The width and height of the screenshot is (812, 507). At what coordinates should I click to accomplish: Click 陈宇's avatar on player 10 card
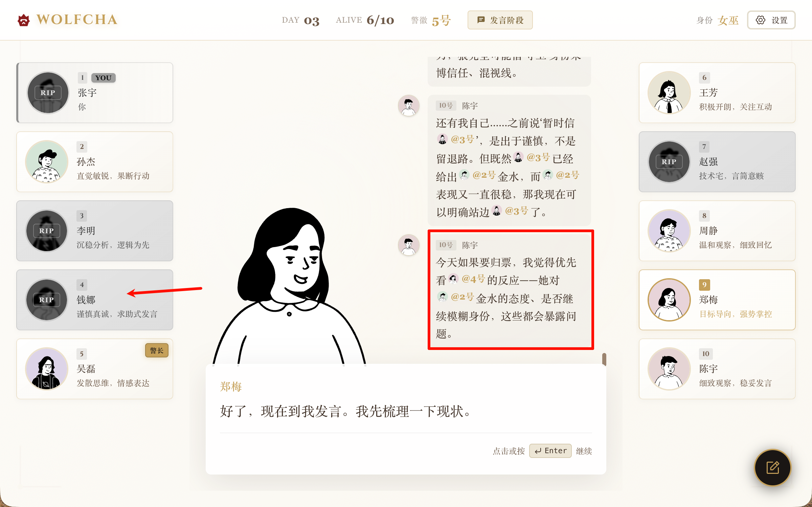point(669,369)
